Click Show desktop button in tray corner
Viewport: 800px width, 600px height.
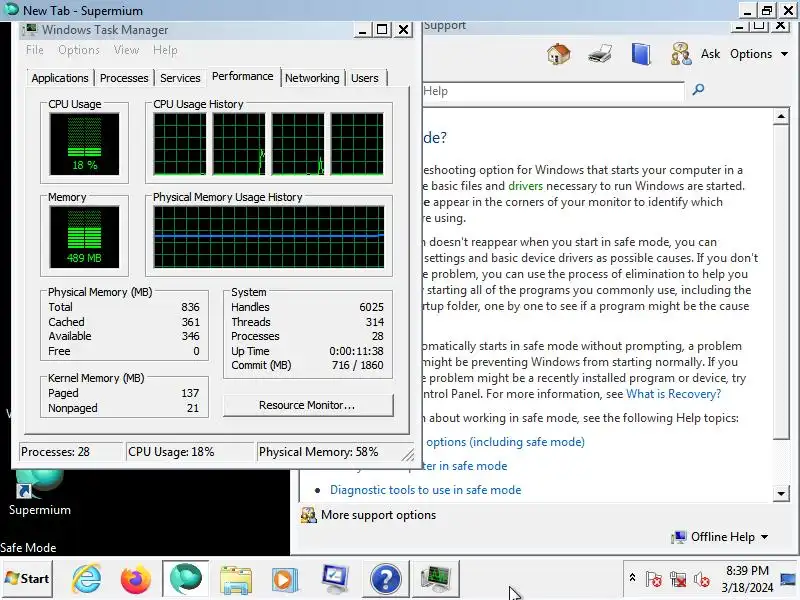pos(788,579)
